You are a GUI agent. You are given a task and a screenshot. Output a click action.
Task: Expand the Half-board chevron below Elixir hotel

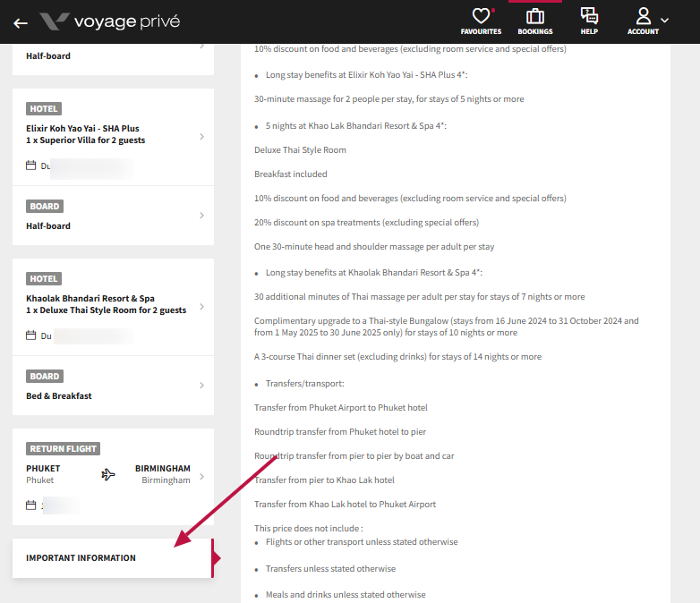tap(201, 215)
